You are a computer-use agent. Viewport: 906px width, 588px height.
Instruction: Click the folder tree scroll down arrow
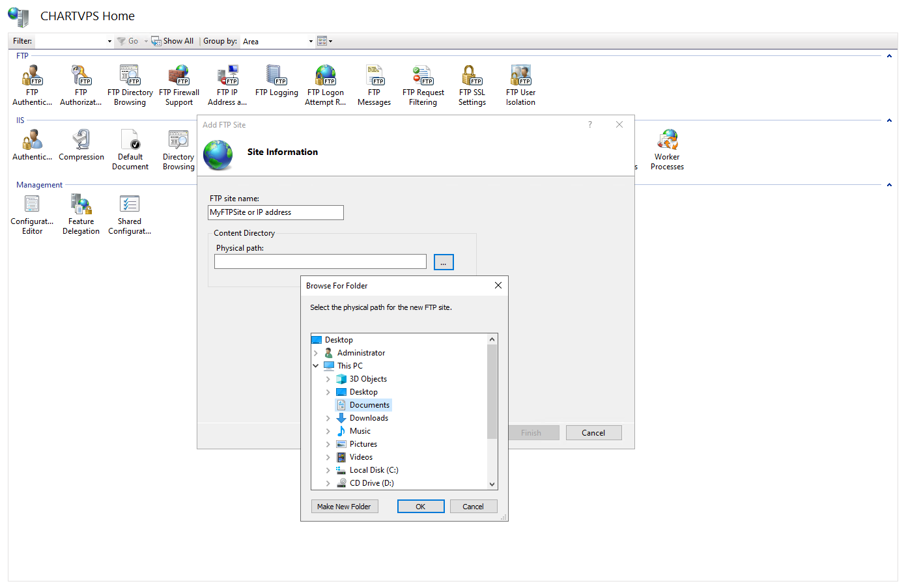pos(492,484)
